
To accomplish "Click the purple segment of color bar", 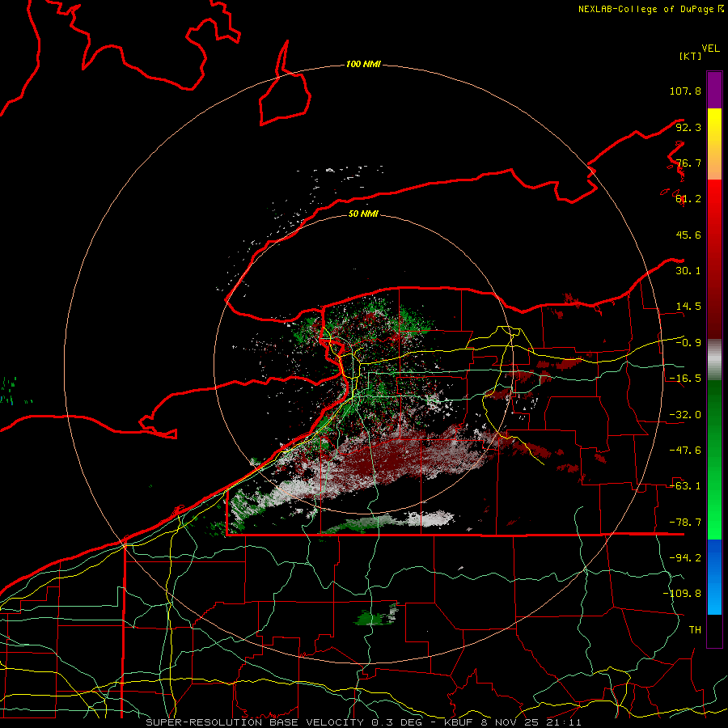I will click(714, 90).
